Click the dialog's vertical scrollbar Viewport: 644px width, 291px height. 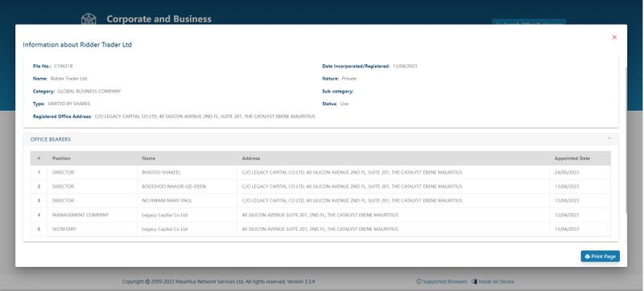[x=625, y=139]
